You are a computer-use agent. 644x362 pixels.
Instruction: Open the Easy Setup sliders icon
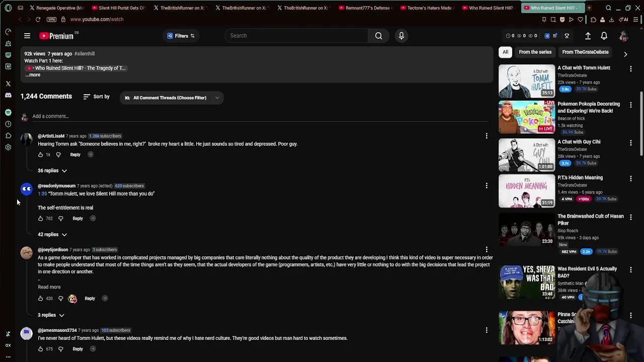coord(636,20)
